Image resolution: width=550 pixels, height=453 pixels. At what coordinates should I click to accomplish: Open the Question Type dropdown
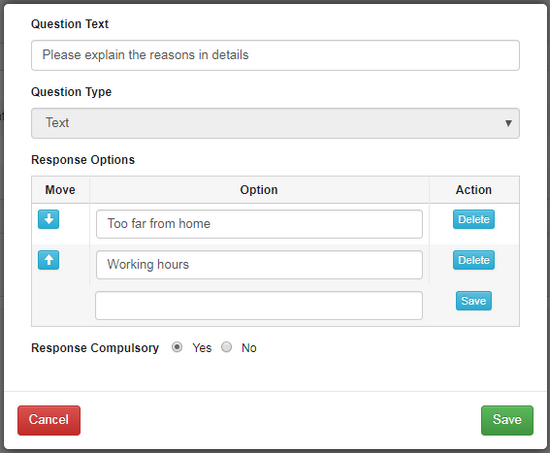(275, 123)
